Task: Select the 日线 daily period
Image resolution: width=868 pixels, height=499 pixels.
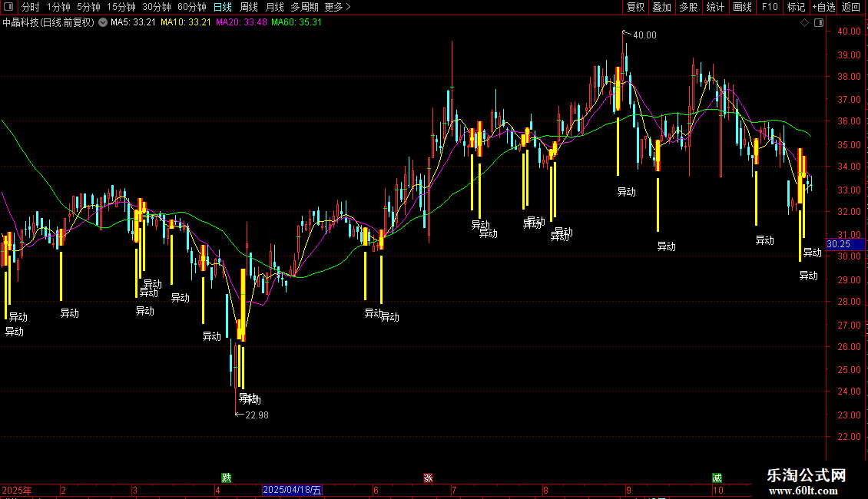Action: pyautogui.click(x=223, y=7)
